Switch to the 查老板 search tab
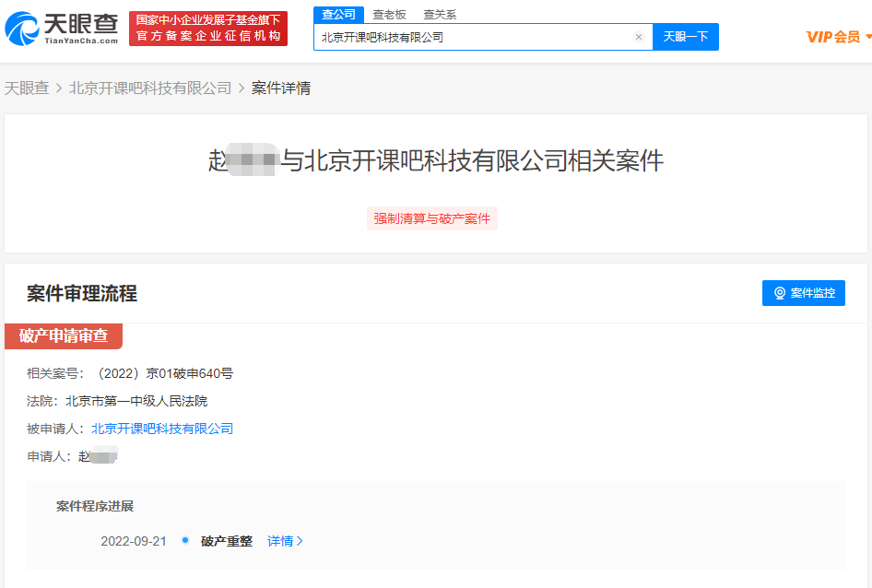The image size is (872, 588). click(x=389, y=15)
